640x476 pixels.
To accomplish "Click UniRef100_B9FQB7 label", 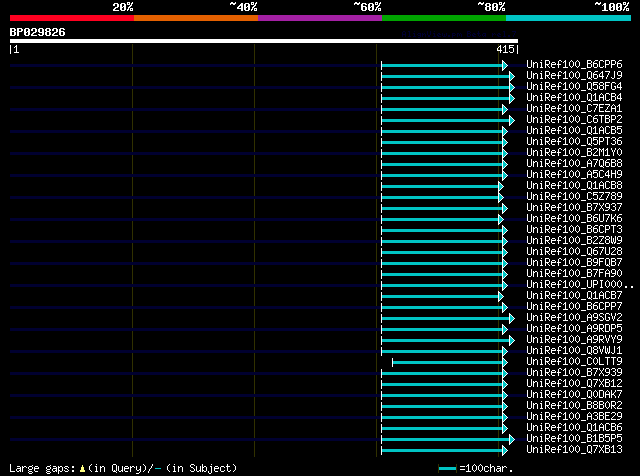I will (574, 263).
